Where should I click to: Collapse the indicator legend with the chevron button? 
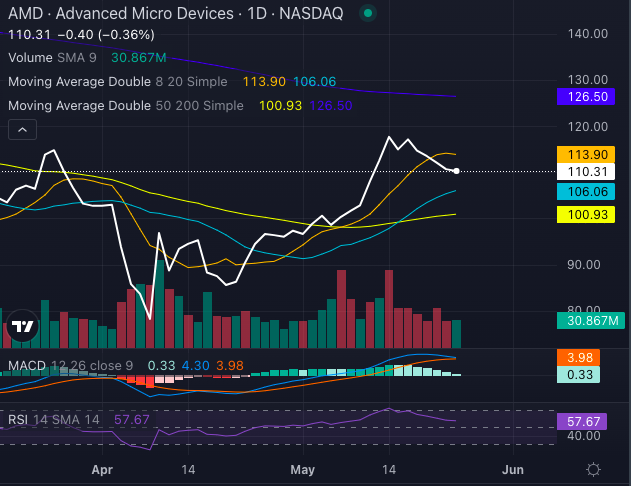tap(23, 130)
